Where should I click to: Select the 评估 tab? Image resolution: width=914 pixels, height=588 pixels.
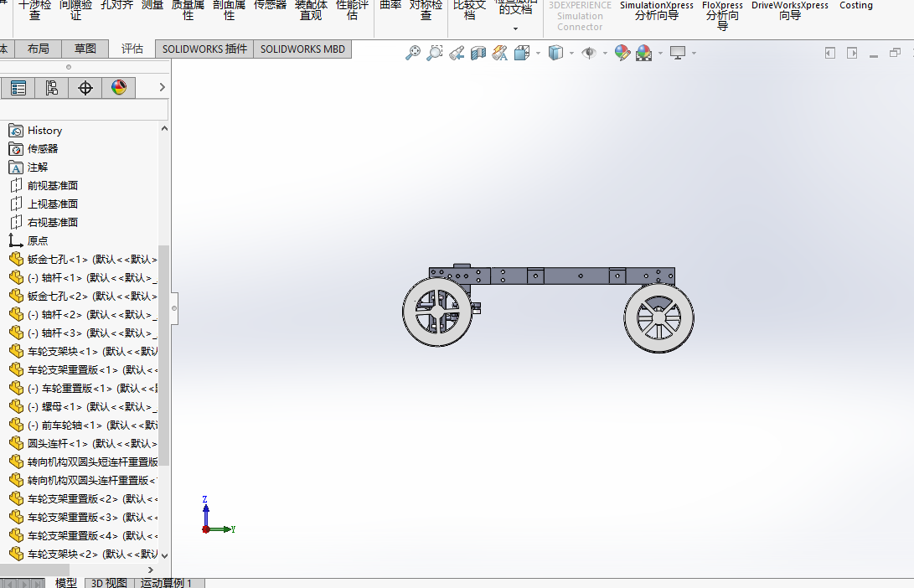coord(132,49)
